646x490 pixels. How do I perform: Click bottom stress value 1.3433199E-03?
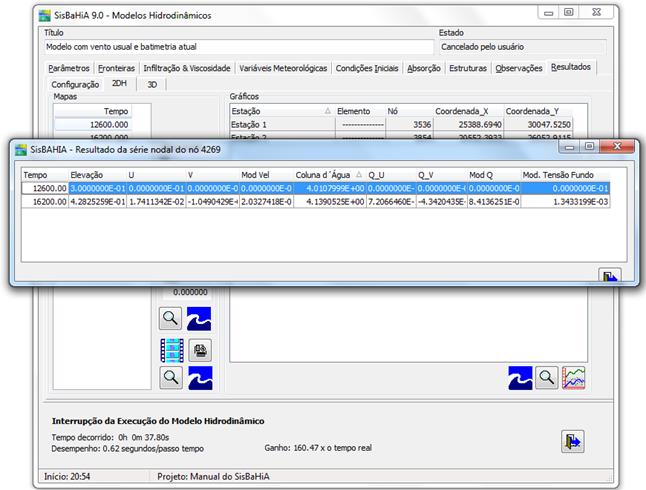[x=565, y=202]
